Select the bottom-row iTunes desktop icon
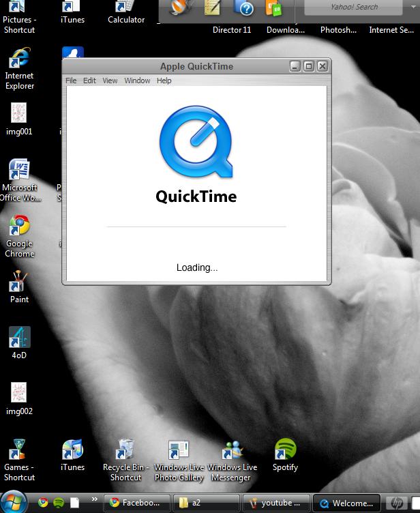Screen dimensions: 420x513 tap(73, 455)
